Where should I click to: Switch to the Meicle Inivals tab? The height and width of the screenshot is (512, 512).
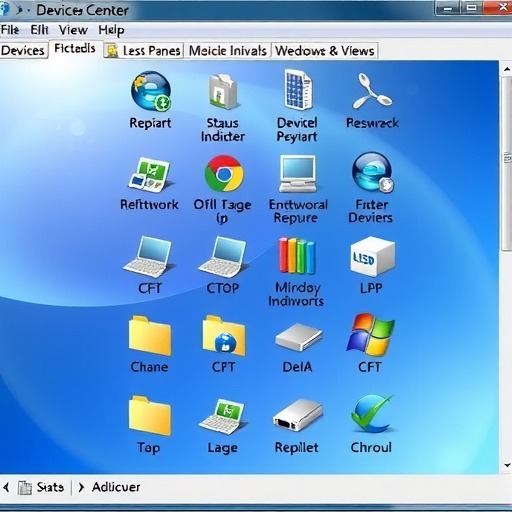click(x=228, y=51)
